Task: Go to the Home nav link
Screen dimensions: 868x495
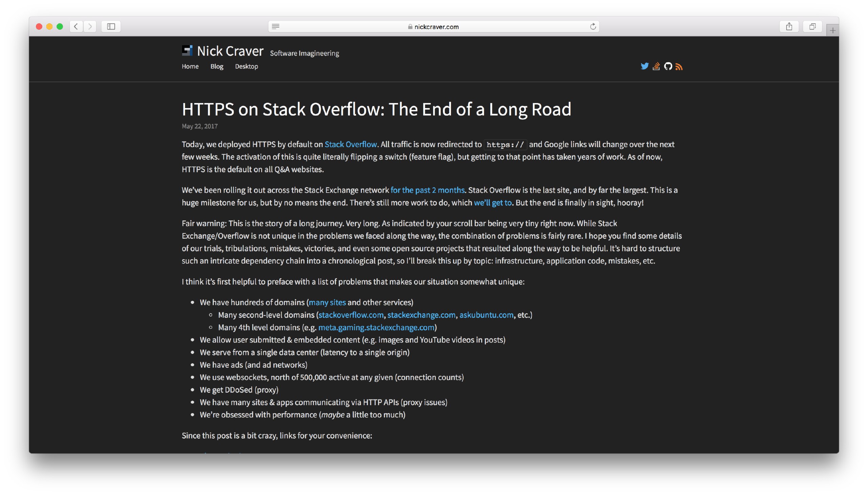Action: (190, 66)
